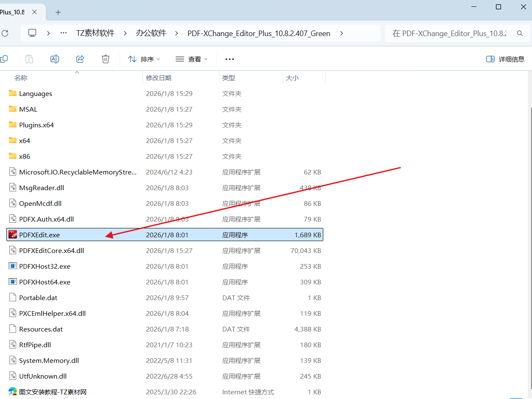Click the refresh icon beside address bar

[5, 33]
